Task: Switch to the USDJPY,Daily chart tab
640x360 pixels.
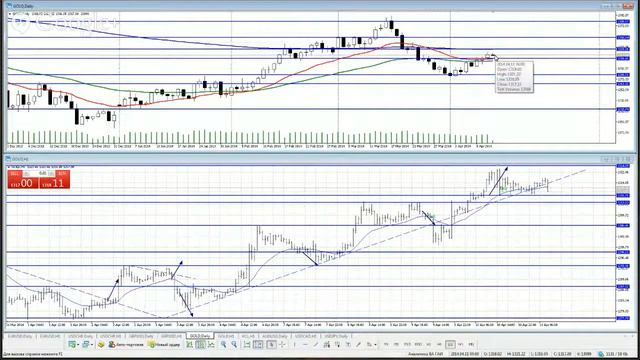Action: 336,336
